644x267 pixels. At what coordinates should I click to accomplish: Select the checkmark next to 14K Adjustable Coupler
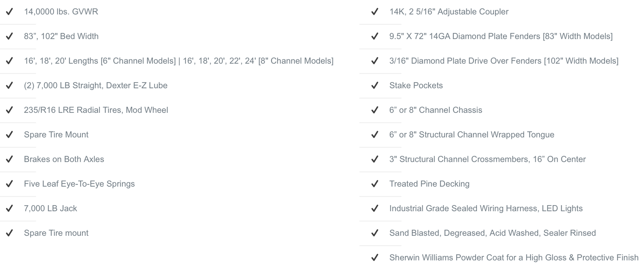coord(375,12)
